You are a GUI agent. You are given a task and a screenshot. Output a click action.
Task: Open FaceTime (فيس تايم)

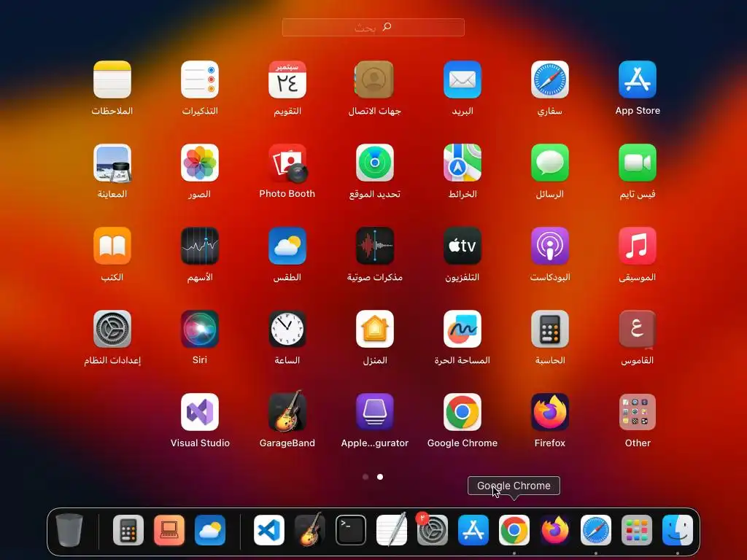point(638,163)
